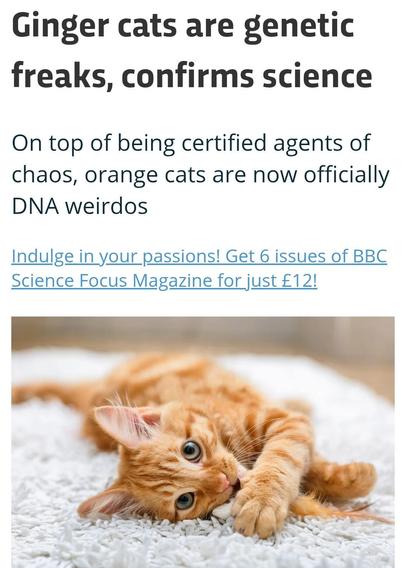
Task: Click the "Indulge in your passions!" link text
Action: pyautogui.click(x=116, y=256)
